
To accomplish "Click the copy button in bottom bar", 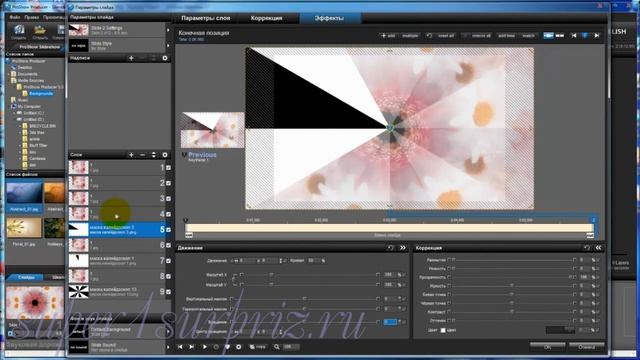I will pos(258,347).
